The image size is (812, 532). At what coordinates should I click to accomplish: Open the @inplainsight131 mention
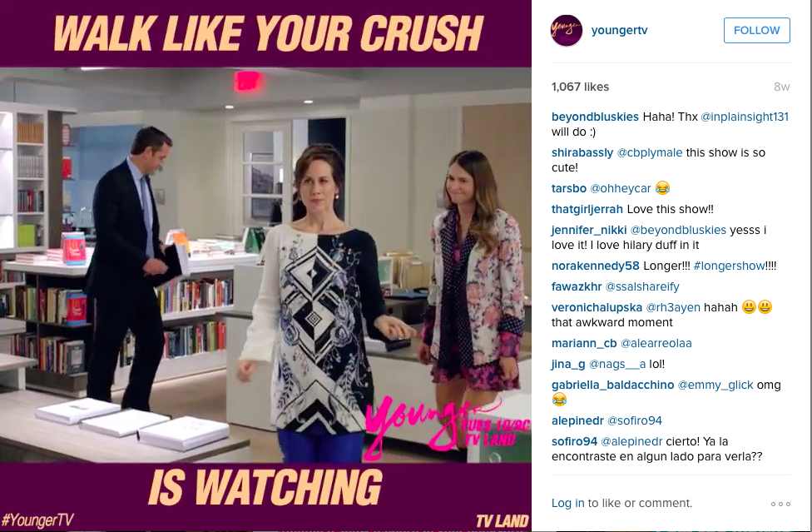pyautogui.click(x=744, y=117)
